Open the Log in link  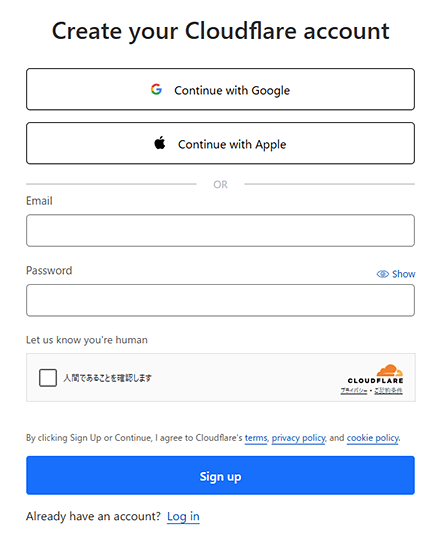(x=183, y=516)
